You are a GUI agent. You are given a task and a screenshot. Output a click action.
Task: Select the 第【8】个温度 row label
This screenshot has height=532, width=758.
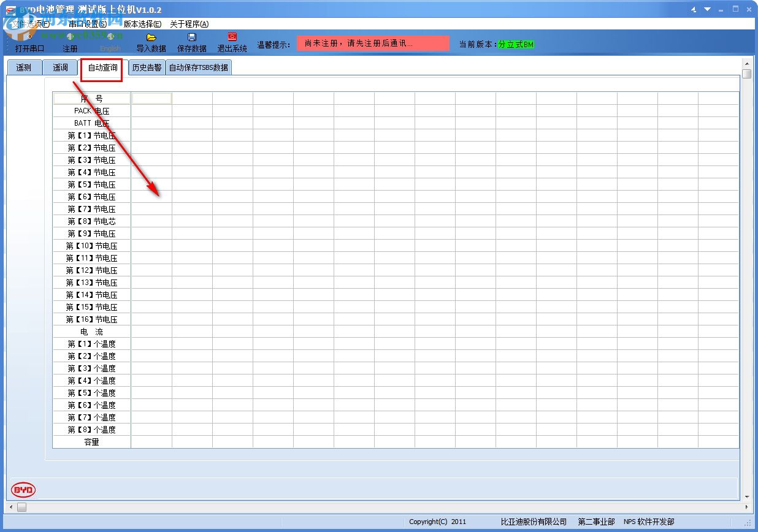point(92,430)
